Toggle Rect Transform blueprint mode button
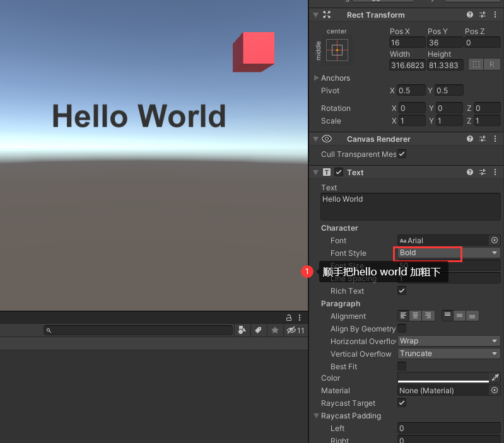 (x=476, y=64)
